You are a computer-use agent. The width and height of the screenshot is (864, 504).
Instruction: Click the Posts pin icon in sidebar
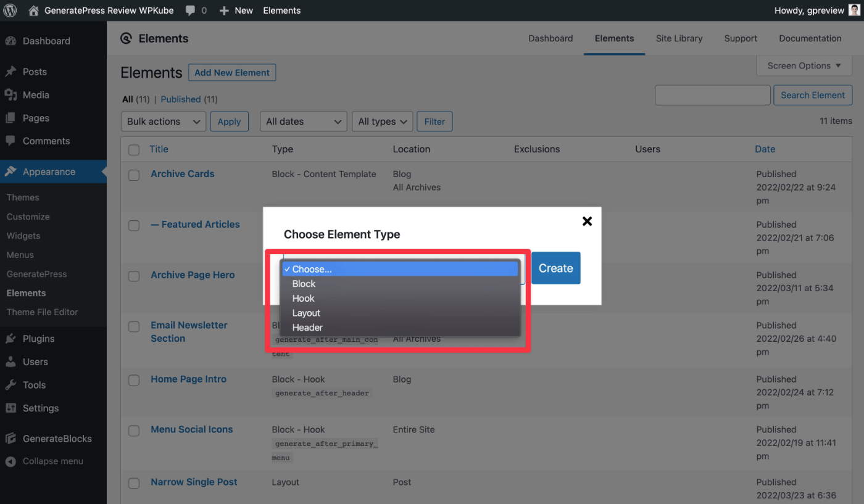pos(10,72)
